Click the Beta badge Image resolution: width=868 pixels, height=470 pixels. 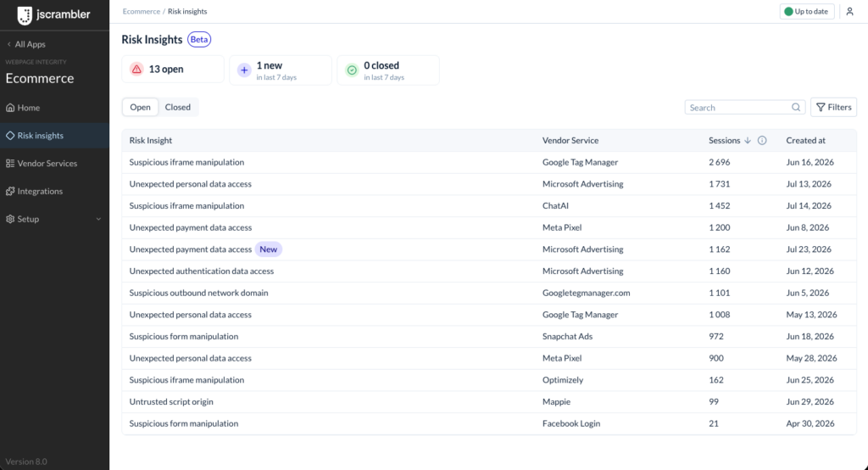(198, 39)
